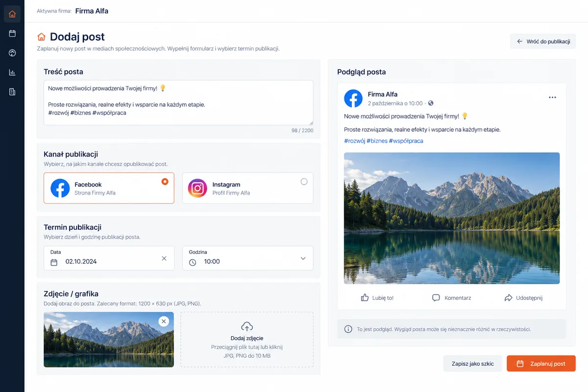The image size is (588, 392).
Task: Click the Dodaj zdjęcie drop zone
Action: [x=247, y=340]
